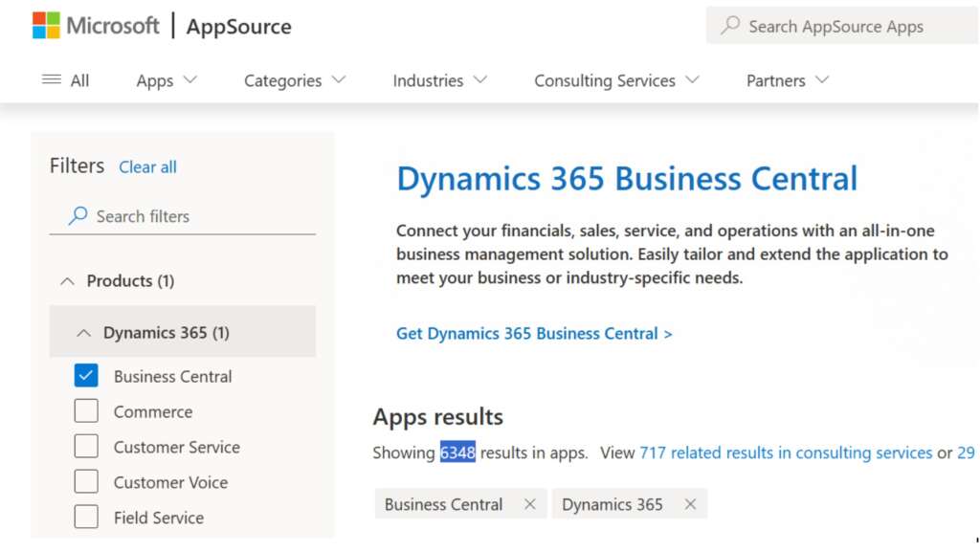Collapse the Products (1) filter section
This screenshot has height=552, width=980.
[68, 281]
